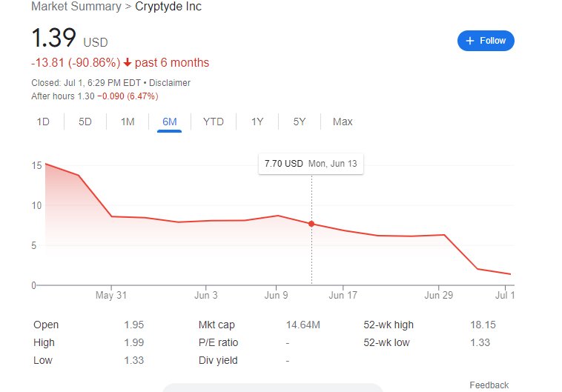The image size is (562, 392).
Task: Select the 5D time range tab
Action: (x=85, y=122)
